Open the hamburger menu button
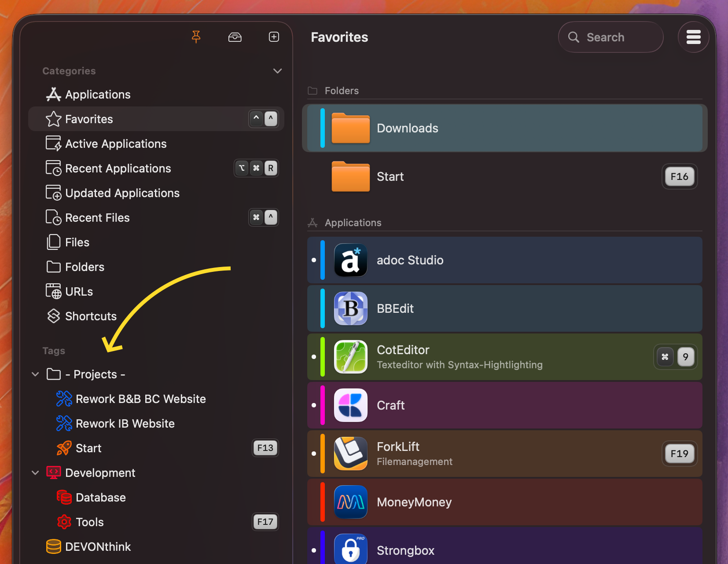Image resolution: width=728 pixels, height=564 pixels. (x=693, y=37)
